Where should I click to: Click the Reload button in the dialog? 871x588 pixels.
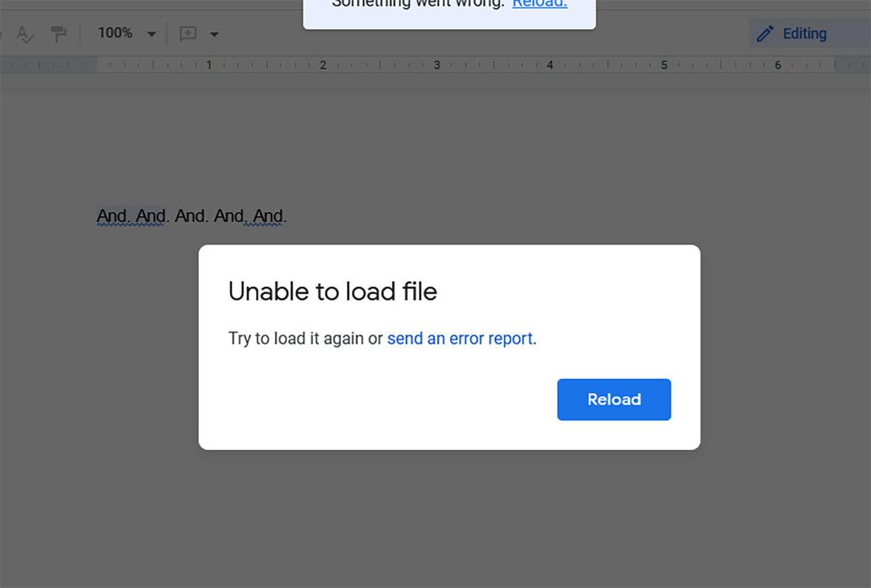tap(613, 399)
